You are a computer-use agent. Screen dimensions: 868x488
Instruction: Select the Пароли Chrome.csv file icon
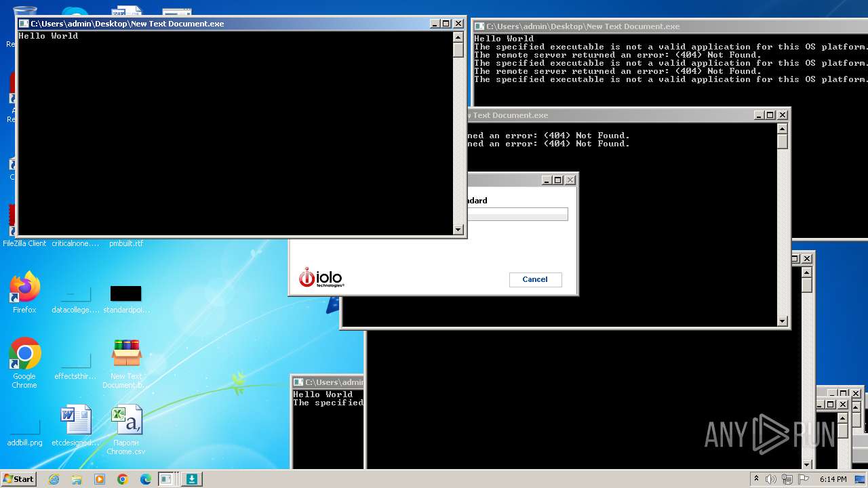coord(126,429)
